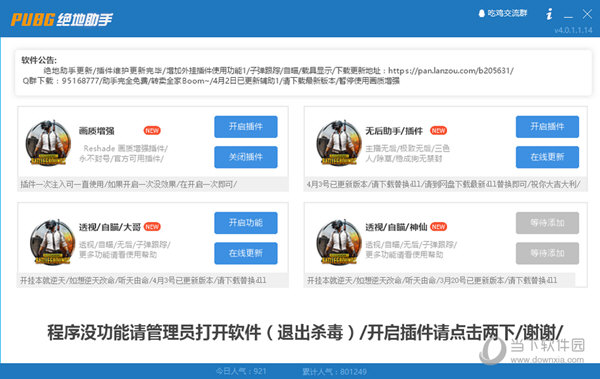The height and width of the screenshot is (379, 600).
Task: Click the pan.lanzou.com download URL
Action: pos(451,70)
